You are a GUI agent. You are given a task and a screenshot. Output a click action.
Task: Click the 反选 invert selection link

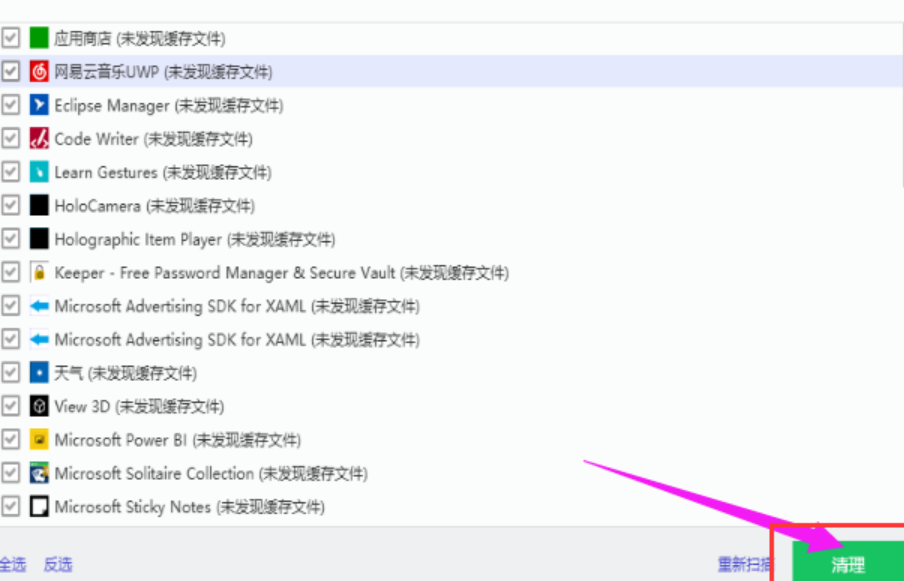[x=58, y=565]
